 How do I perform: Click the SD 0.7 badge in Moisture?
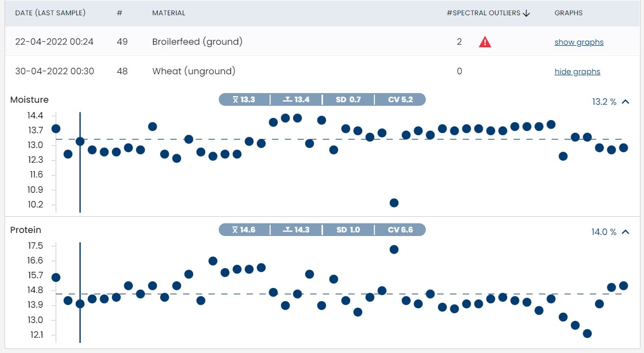[x=348, y=100]
